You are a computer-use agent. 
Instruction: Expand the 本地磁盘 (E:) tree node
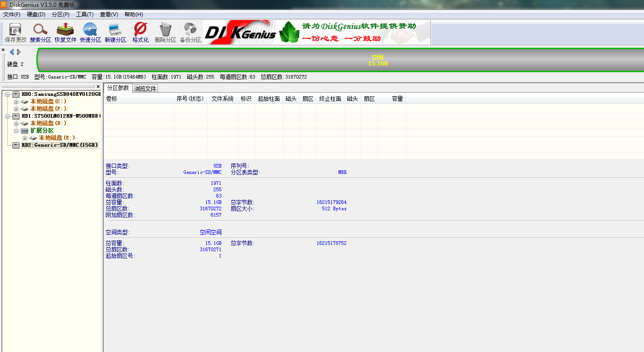(x=25, y=138)
